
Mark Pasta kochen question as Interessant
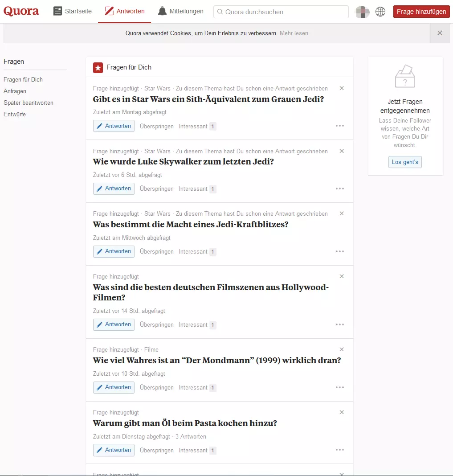tap(197, 451)
